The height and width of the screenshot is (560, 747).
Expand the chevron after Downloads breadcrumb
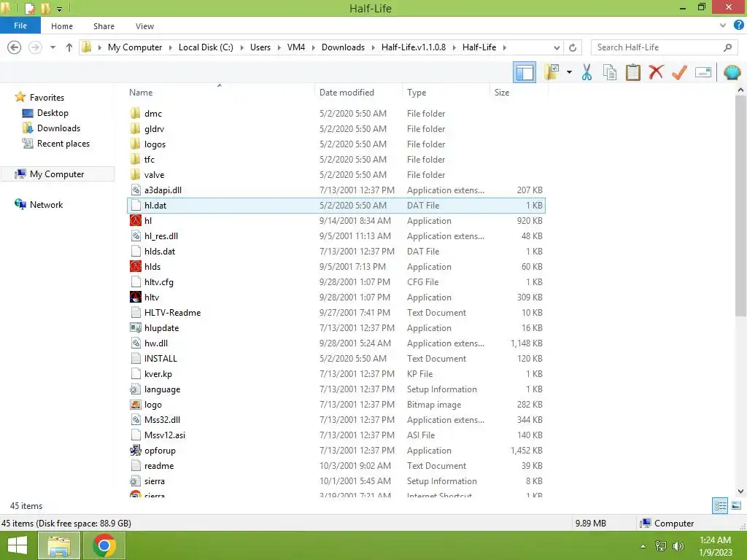(373, 47)
